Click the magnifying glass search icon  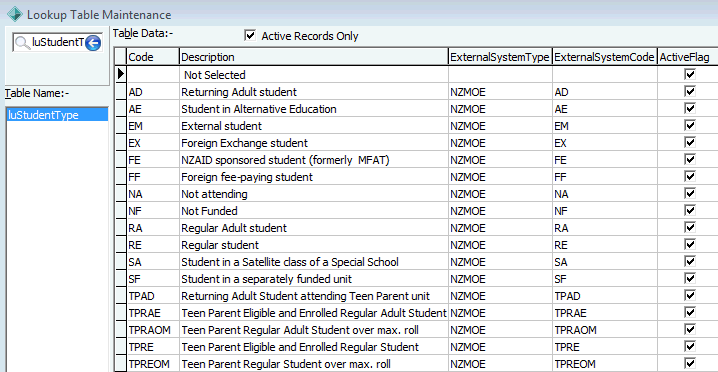click(22, 43)
